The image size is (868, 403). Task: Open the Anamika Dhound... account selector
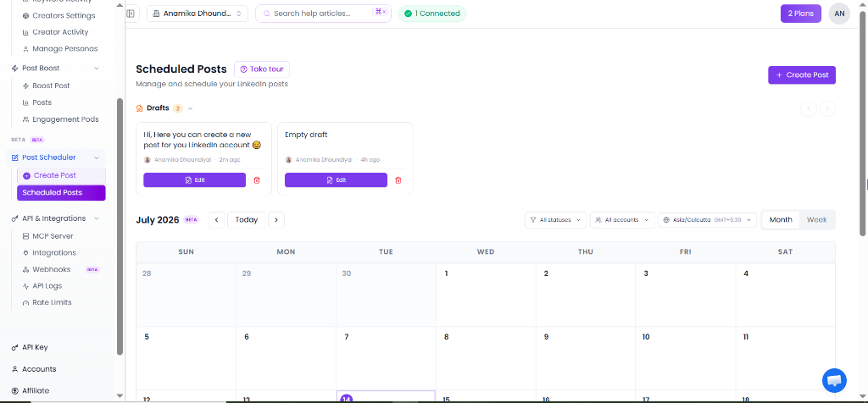(x=197, y=14)
